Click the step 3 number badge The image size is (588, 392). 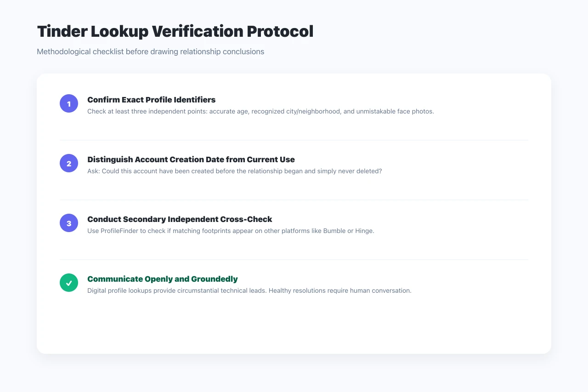69,223
